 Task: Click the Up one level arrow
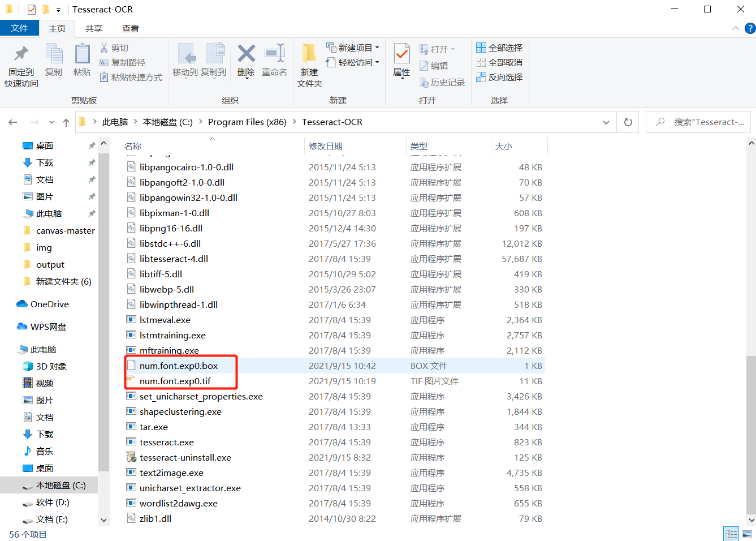tap(66, 122)
